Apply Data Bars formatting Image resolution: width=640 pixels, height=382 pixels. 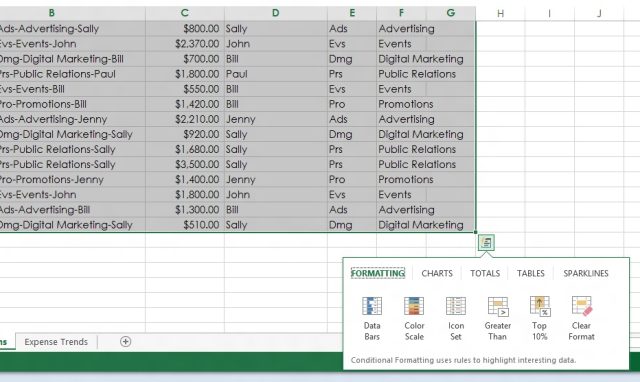click(x=372, y=319)
